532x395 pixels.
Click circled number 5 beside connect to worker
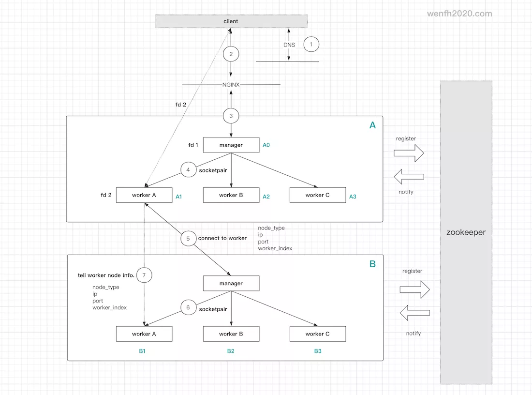[x=188, y=238]
